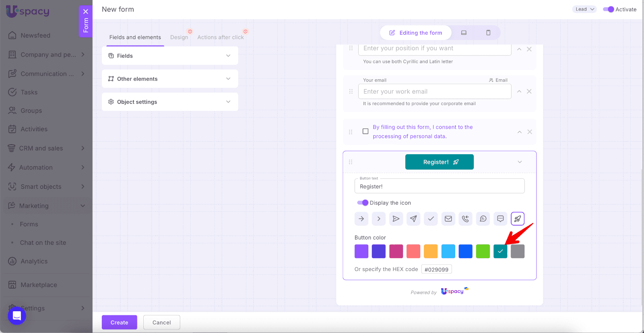Select the checkmark icon for the button

[x=431, y=219]
